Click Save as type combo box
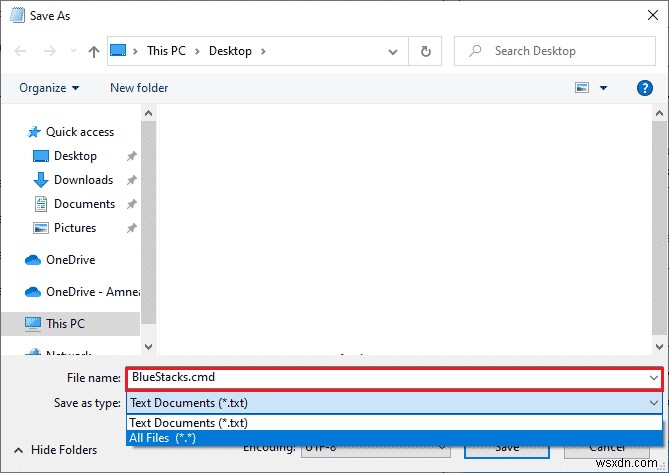The width and height of the screenshot is (669, 473). [394, 403]
